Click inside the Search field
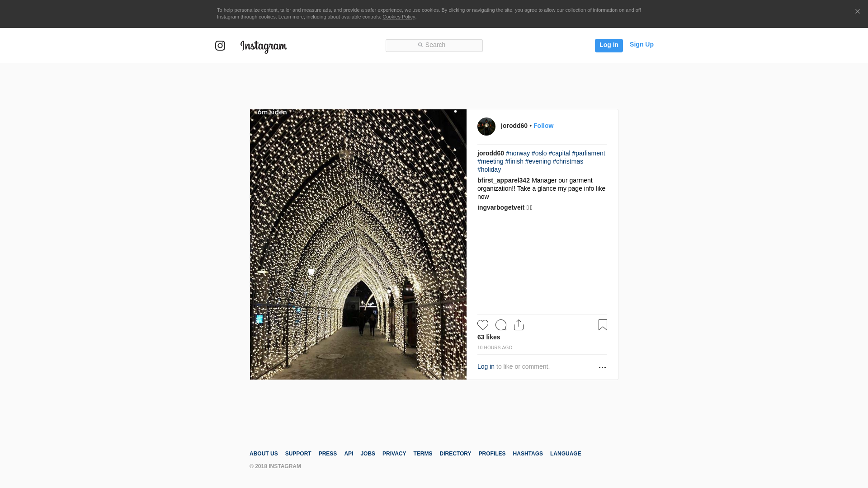Viewport: 868px width, 488px height. tap(434, 45)
